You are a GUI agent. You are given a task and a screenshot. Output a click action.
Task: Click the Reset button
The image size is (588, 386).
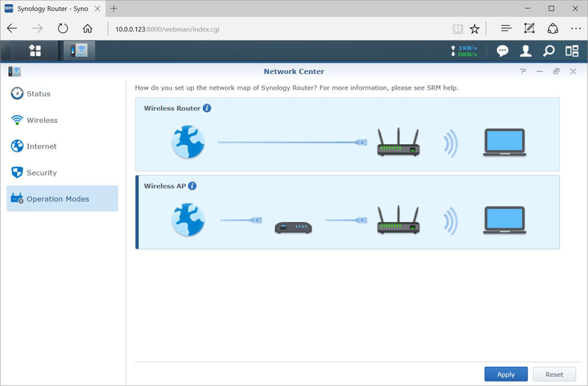(x=554, y=374)
